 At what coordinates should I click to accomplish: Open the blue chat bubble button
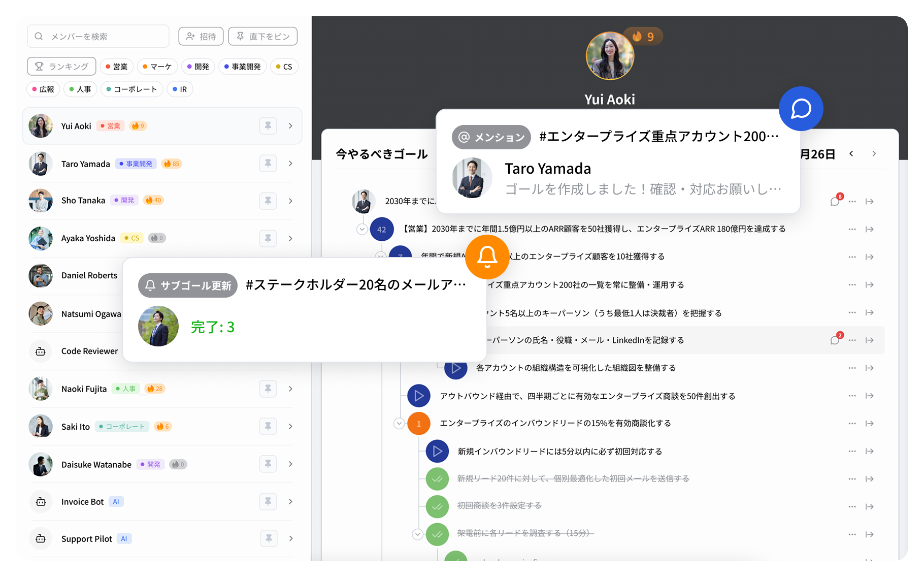click(x=801, y=109)
